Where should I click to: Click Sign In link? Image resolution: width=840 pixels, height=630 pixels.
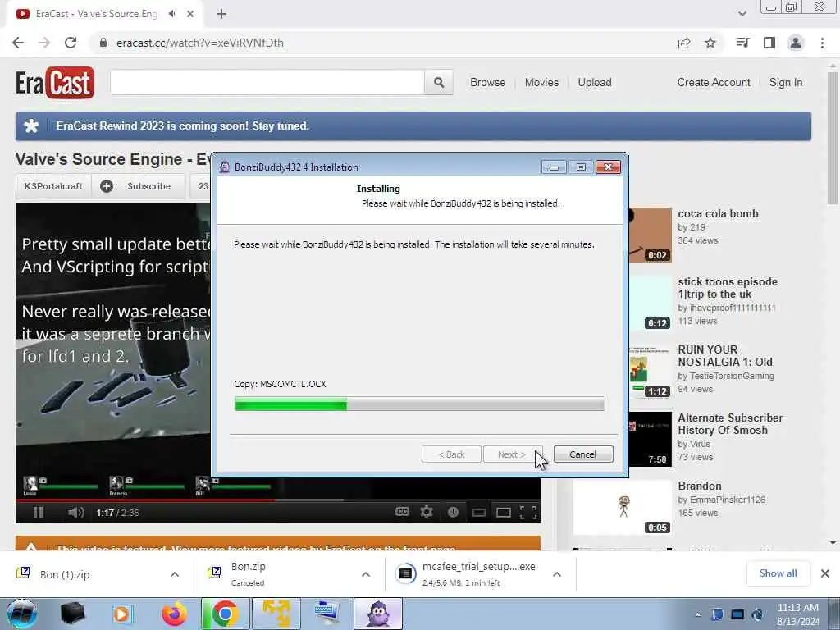[786, 83]
